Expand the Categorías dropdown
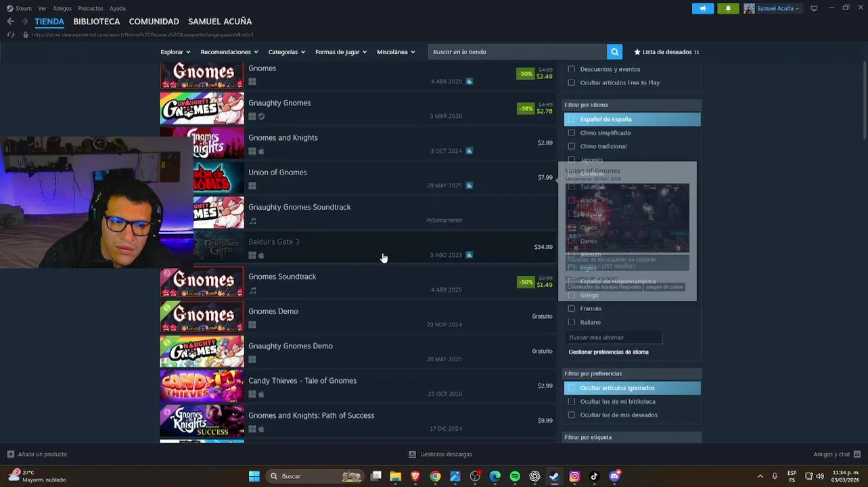868x487 pixels. pyautogui.click(x=286, y=52)
